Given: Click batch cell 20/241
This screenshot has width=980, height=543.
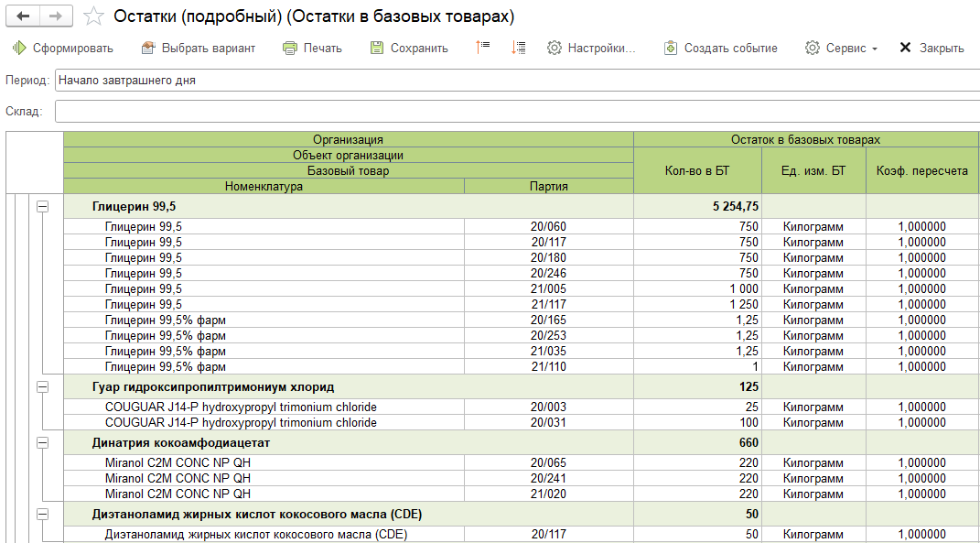Looking at the screenshot, I should click(549, 478).
